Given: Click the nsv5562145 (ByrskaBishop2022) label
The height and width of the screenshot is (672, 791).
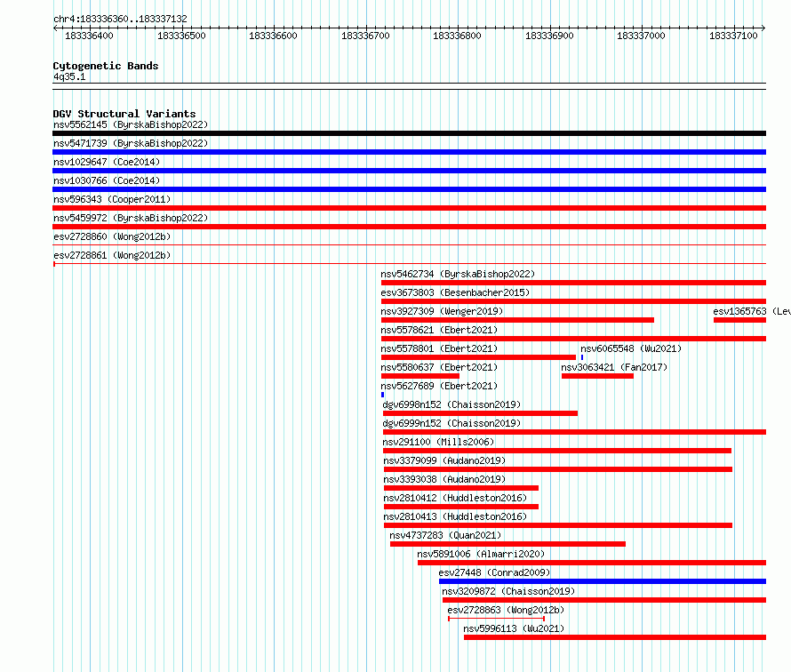Looking at the screenshot, I should (x=131, y=124).
